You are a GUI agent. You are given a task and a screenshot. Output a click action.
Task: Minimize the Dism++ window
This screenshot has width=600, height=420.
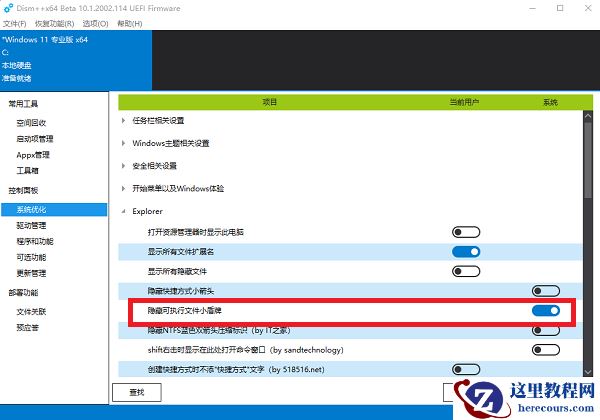click(532, 8)
